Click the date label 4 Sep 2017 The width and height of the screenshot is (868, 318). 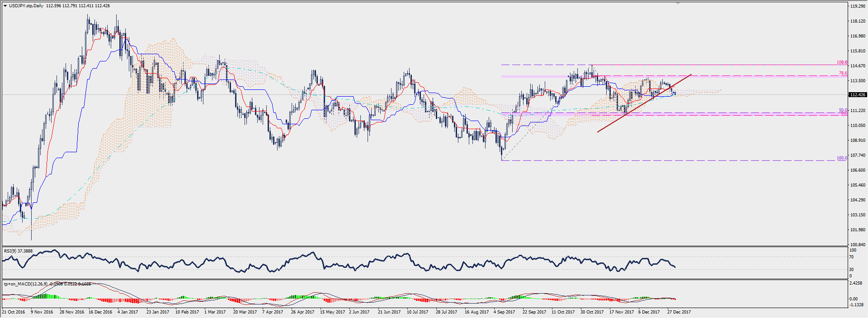tap(505, 312)
